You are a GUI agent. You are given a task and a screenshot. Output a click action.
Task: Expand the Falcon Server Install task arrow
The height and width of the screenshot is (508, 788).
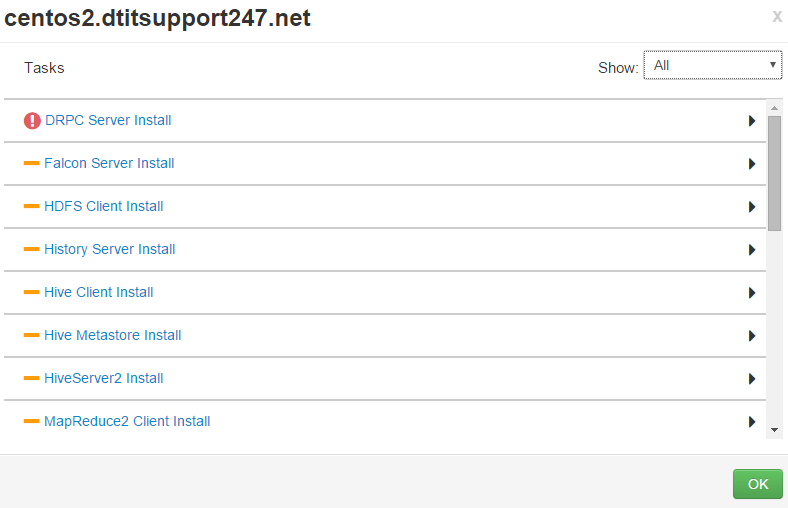coord(751,164)
